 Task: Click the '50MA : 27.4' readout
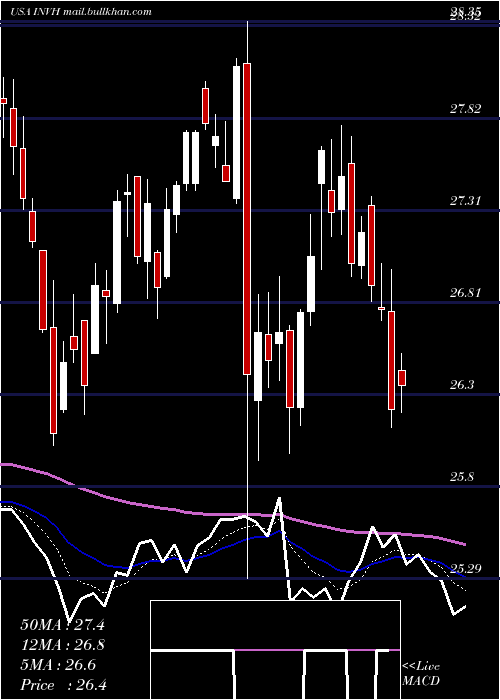coord(62,625)
